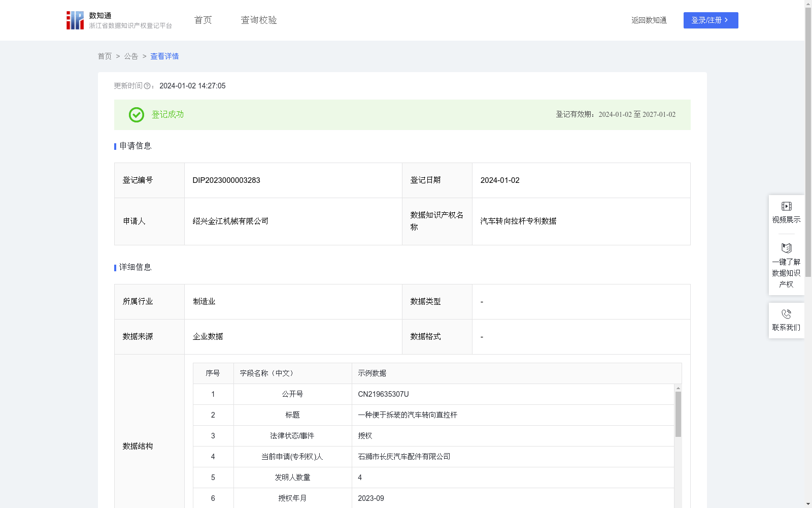Click the 联系我们 phone icon
This screenshot has height=508, width=812.
click(x=786, y=314)
